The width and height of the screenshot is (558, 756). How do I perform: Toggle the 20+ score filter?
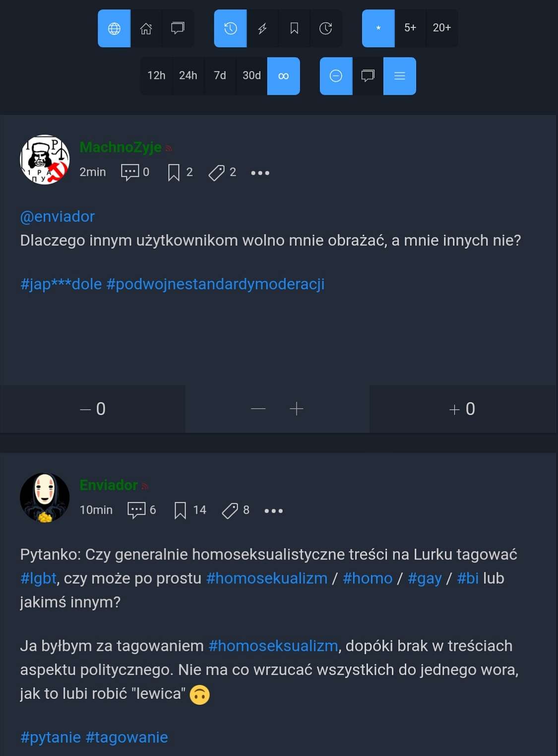pyautogui.click(x=442, y=28)
